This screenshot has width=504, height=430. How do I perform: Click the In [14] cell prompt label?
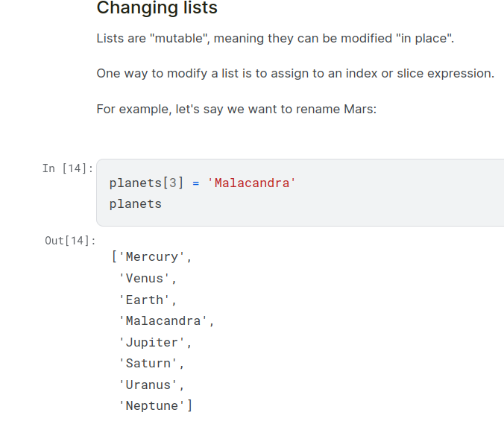tap(68, 168)
